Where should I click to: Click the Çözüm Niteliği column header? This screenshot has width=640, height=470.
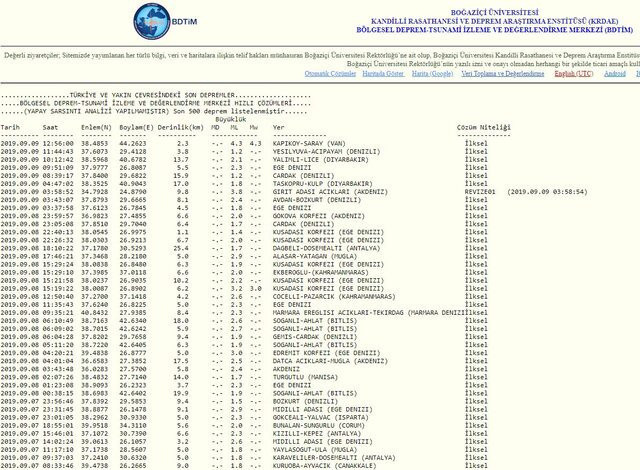pos(484,127)
